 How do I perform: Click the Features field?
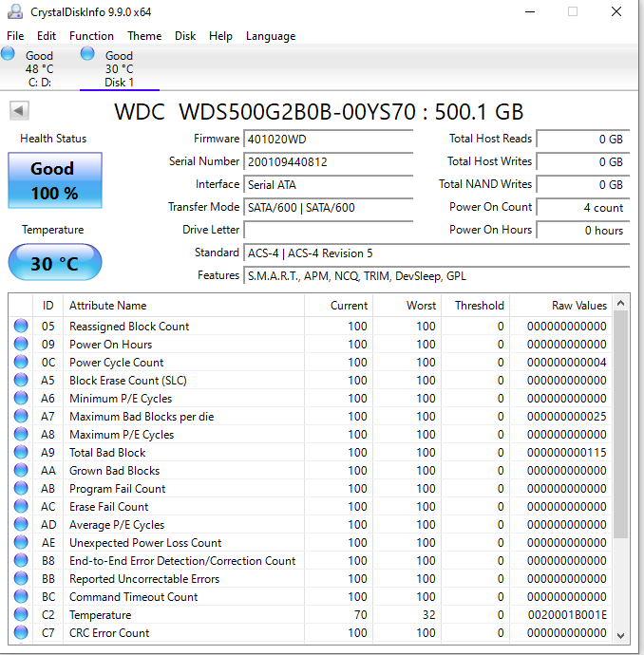point(436,275)
